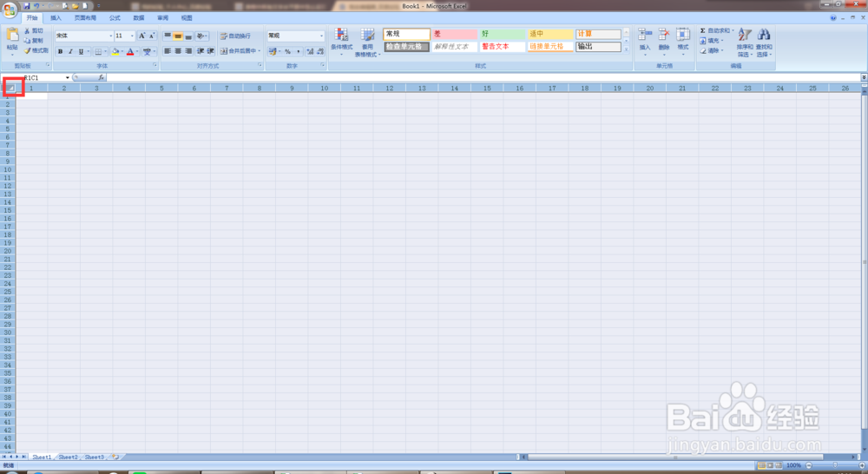Open Conditional Formatting (条件格式)
868x474 pixels.
341,42
